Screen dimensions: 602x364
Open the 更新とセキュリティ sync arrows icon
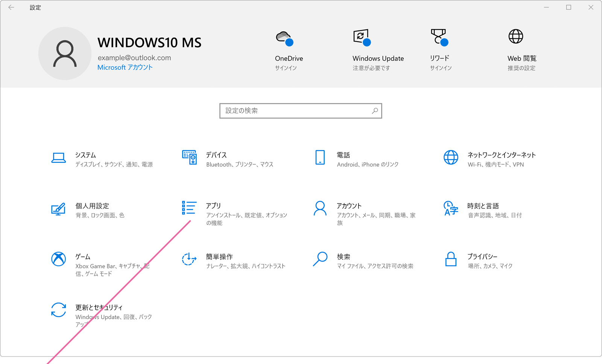59,310
